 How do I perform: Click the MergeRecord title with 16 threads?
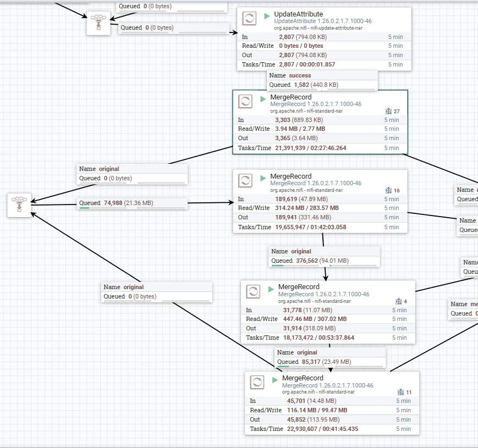291,176
